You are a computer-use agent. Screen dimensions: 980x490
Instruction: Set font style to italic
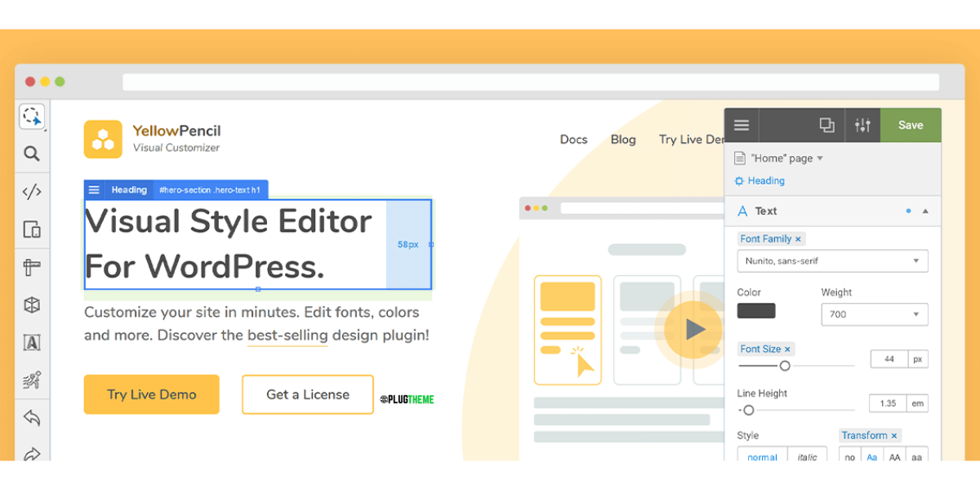point(808,456)
